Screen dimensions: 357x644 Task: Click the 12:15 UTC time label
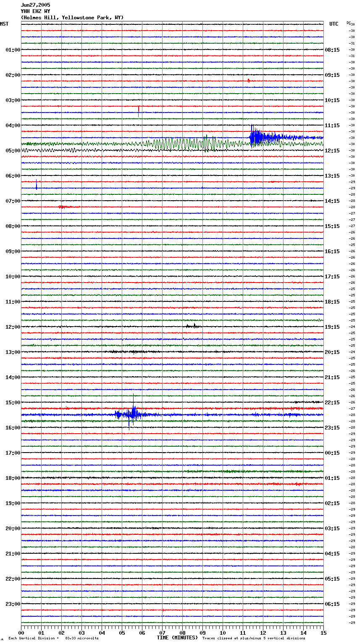pos(332,151)
